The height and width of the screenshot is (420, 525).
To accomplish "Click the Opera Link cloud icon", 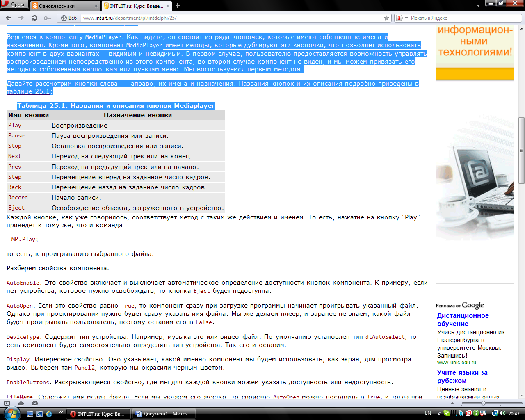I will click(21, 403).
